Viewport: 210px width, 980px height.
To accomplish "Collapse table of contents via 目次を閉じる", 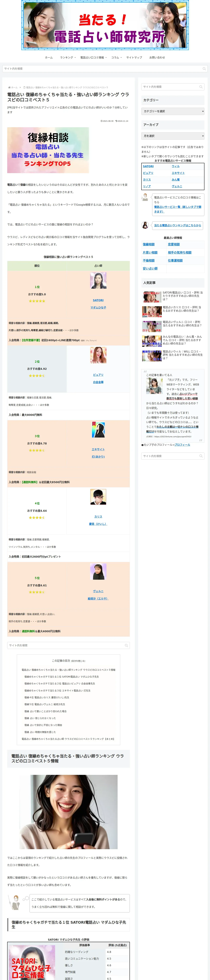I will click(x=79, y=661).
